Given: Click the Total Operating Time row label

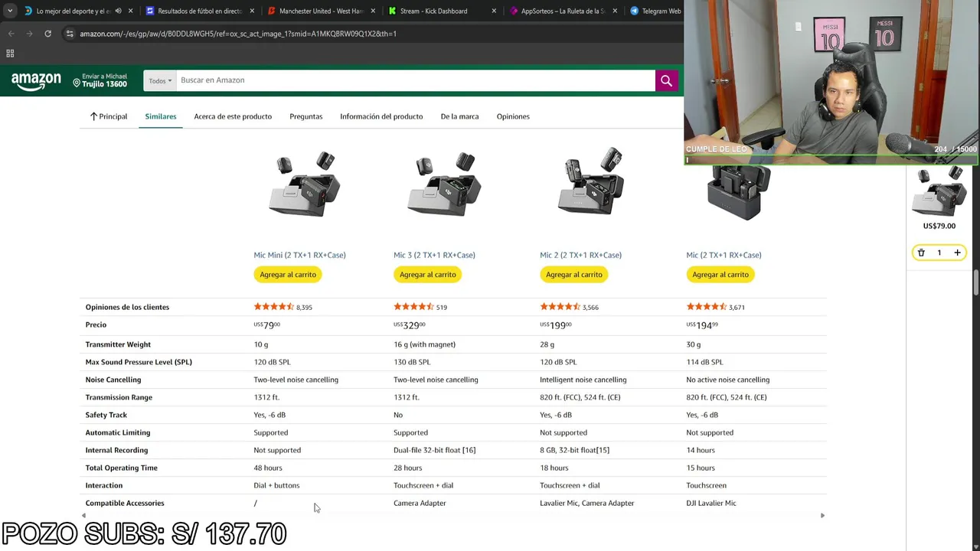Looking at the screenshot, I should pos(121,468).
